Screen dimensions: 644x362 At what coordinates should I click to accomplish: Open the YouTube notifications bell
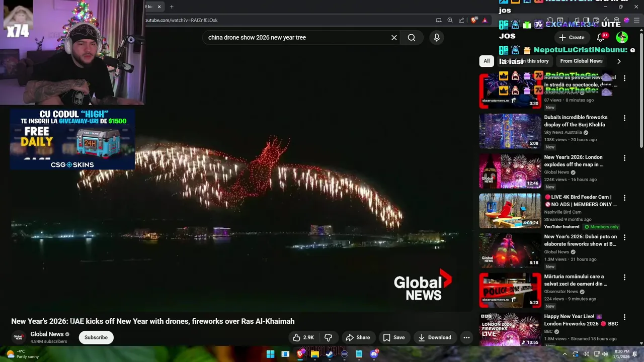pos(600,38)
